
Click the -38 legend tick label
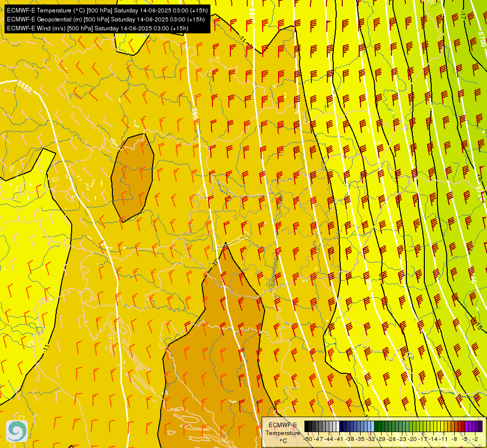[x=349, y=439]
